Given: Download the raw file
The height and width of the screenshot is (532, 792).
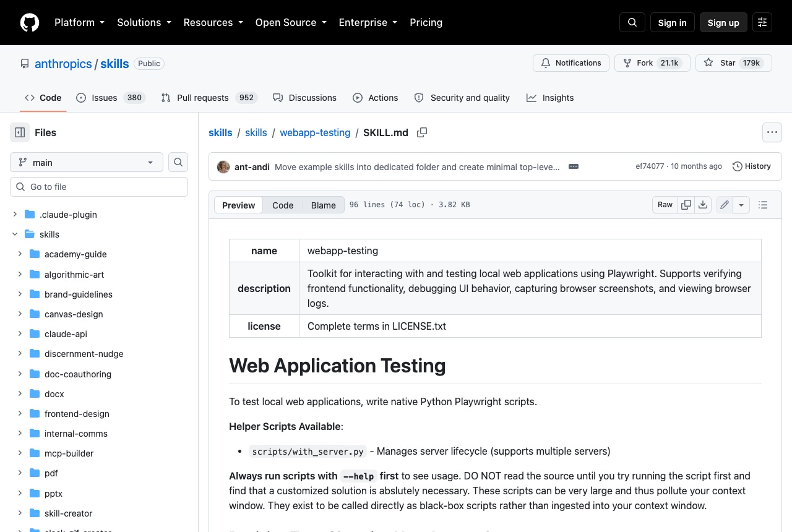Looking at the screenshot, I should pyautogui.click(x=703, y=205).
